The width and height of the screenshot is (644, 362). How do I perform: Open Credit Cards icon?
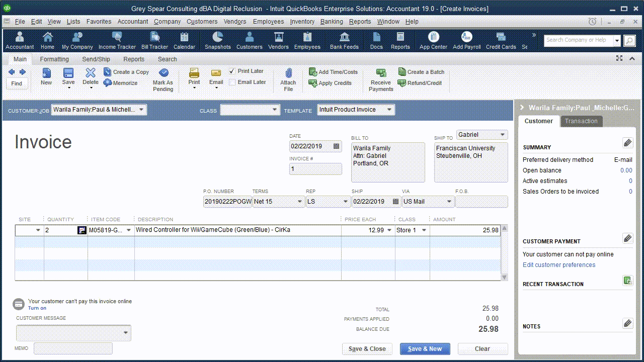pos(501,40)
